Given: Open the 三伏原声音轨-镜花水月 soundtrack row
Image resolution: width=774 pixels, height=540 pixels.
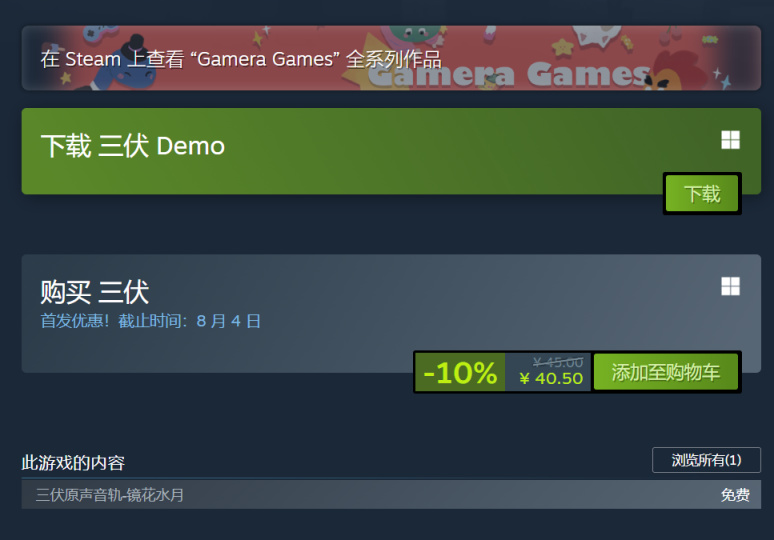Looking at the screenshot, I should [391, 495].
